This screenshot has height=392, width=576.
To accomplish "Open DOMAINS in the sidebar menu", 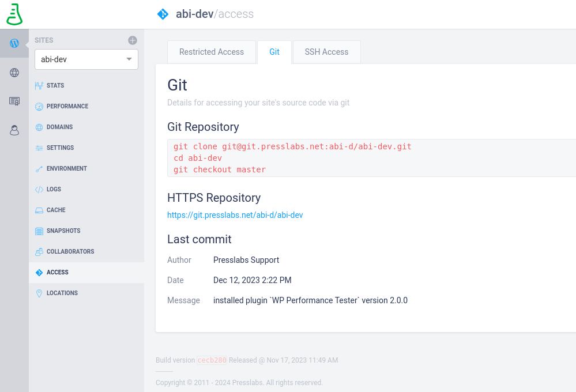I will (x=59, y=127).
